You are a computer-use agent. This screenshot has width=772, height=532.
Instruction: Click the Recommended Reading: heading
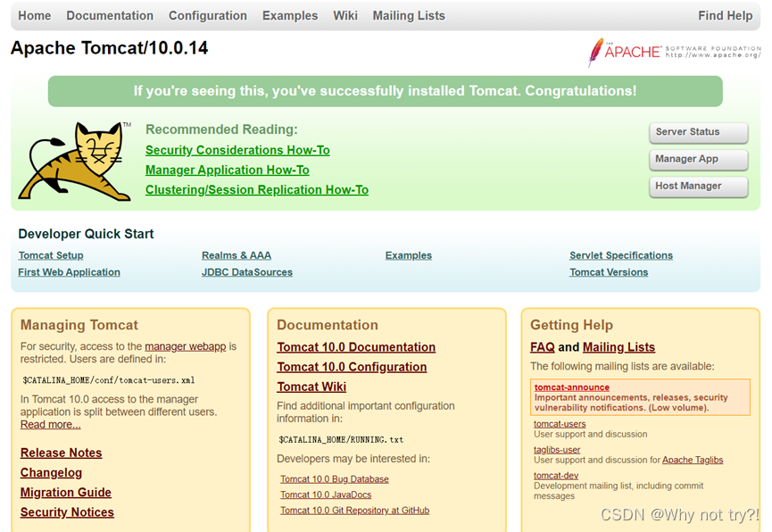coord(221,129)
